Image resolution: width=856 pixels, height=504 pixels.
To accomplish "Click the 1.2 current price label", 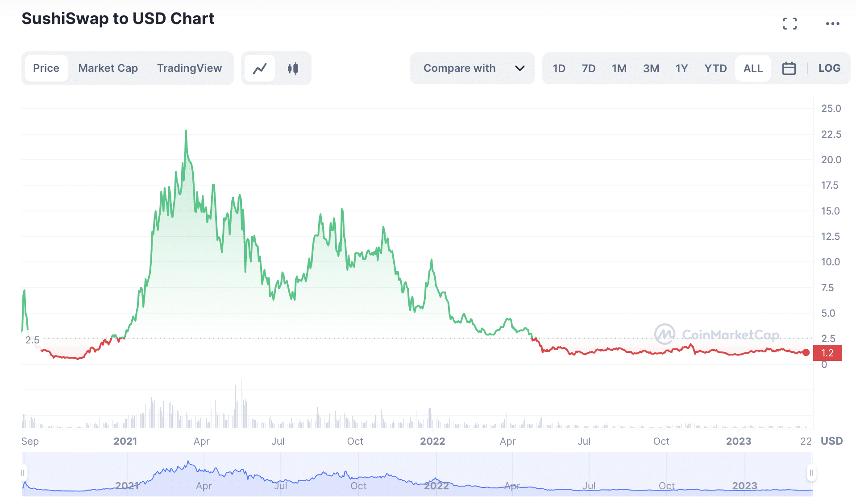I will click(x=827, y=353).
